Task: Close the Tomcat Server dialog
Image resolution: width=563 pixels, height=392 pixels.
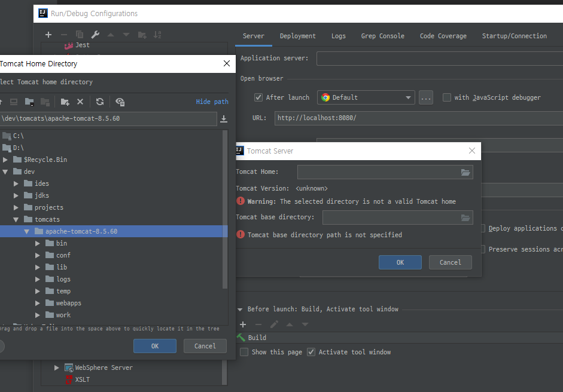Action: [x=472, y=151]
